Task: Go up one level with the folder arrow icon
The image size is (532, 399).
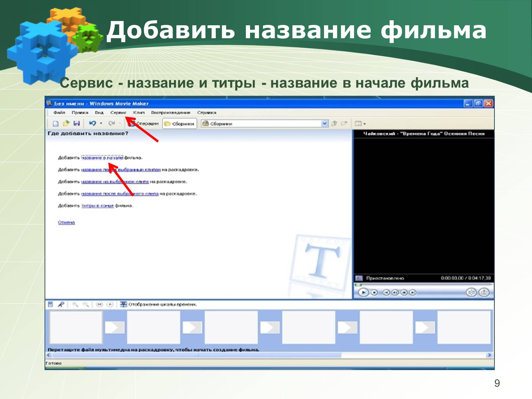Action: tap(334, 124)
